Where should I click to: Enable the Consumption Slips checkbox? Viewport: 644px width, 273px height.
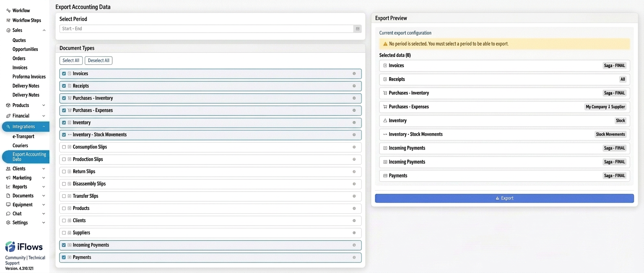64,147
